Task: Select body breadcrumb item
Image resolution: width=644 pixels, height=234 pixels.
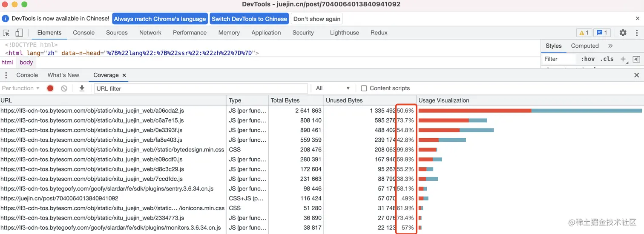Action: [26, 63]
